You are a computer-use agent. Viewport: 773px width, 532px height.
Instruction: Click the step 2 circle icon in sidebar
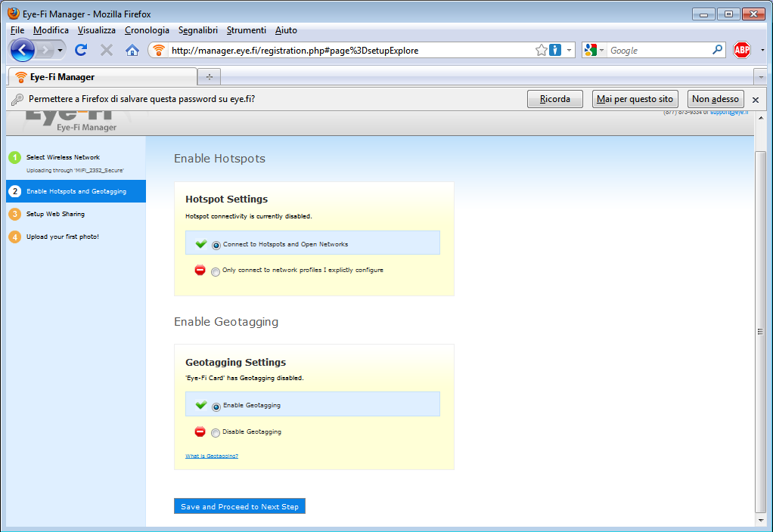tap(15, 191)
